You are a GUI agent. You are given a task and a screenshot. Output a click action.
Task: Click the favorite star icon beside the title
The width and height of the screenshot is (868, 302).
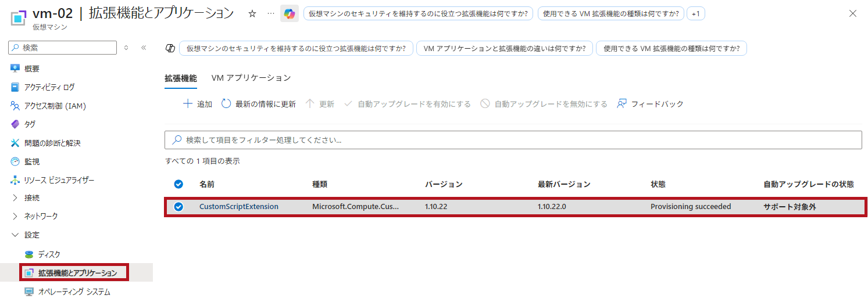[252, 13]
